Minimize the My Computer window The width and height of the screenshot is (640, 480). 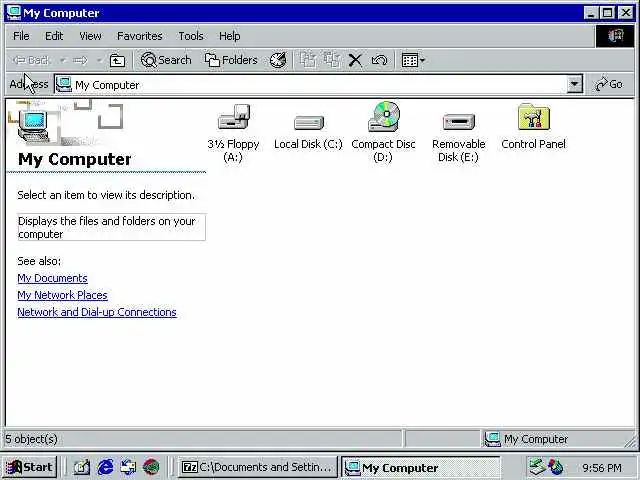(591, 13)
